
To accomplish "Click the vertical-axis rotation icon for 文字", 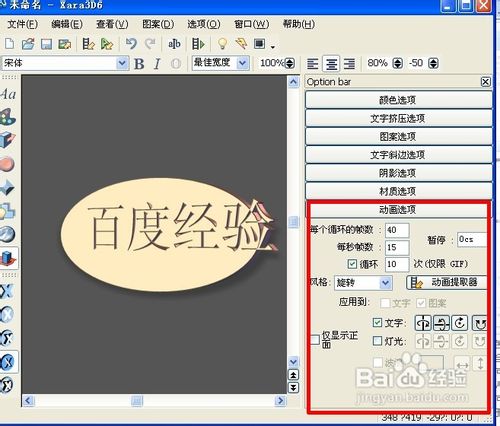I will pyautogui.click(x=423, y=323).
